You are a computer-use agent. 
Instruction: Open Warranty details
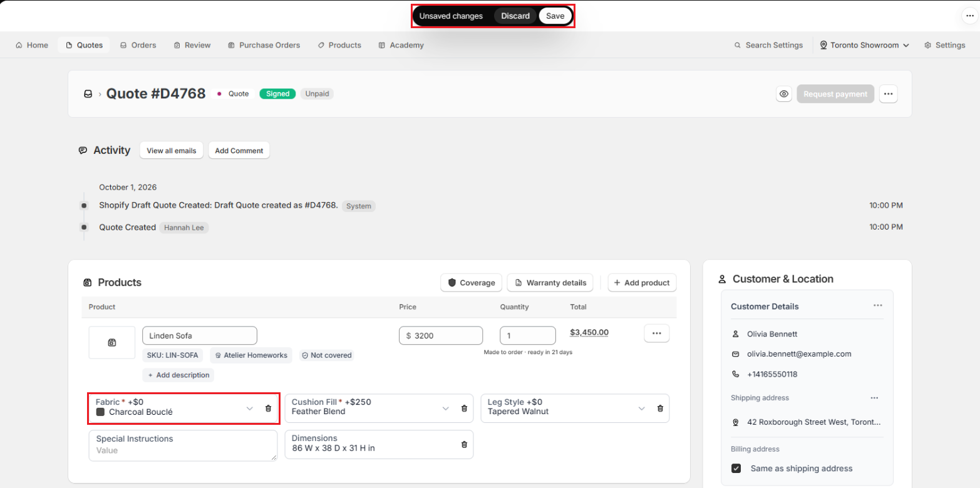click(550, 283)
